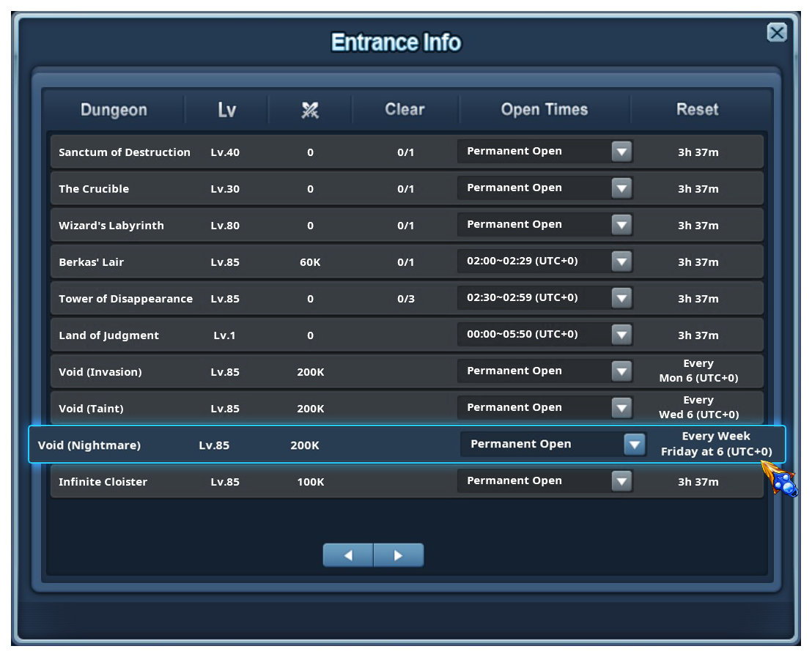Go to the next page arrow
The width and height of the screenshot is (812, 657).
pyautogui.click(x=399, y=555)
